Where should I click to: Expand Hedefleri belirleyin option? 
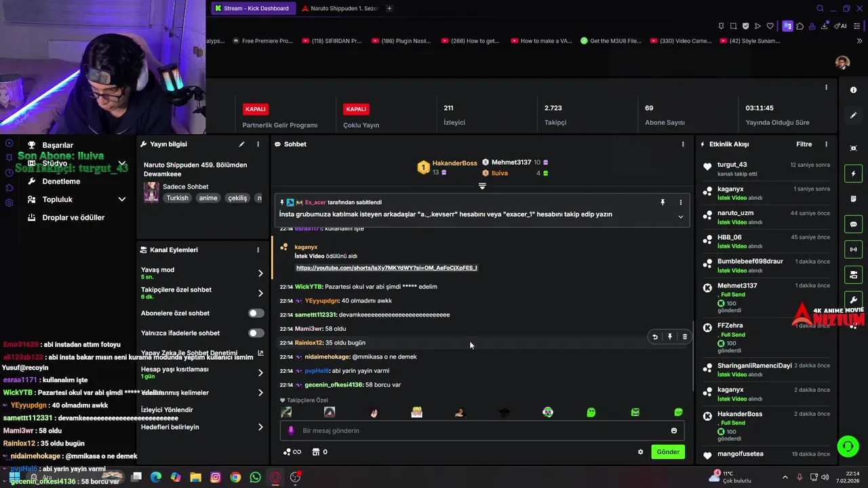click(260, 427)
